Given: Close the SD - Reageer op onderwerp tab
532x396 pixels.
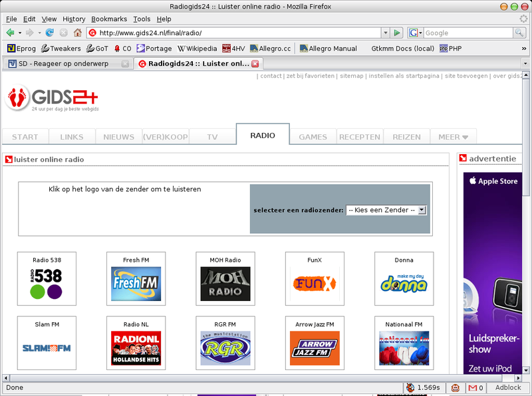Looking at the screenshot, I should click(125, 64).
